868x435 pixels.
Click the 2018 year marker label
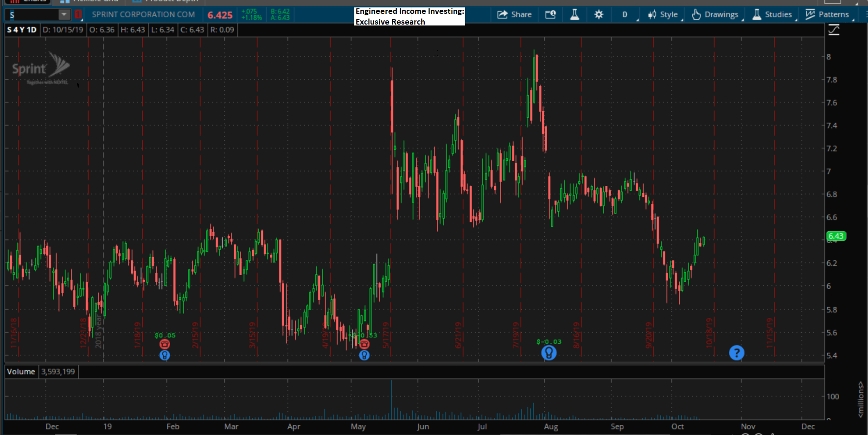pyautogui.click(x=98, y=332)
